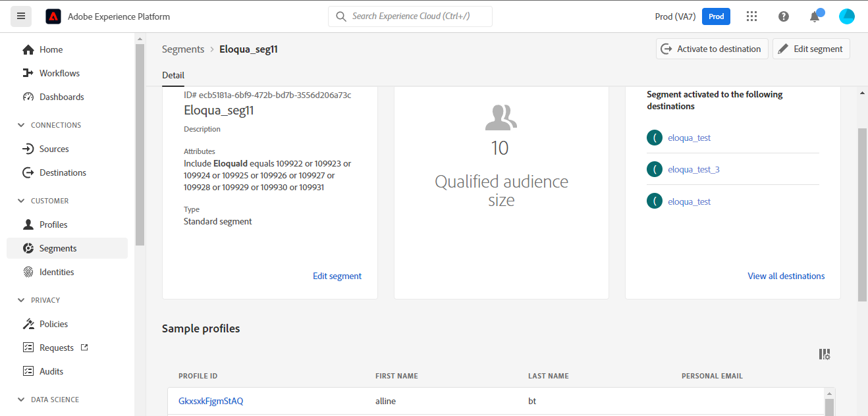Click the first eloqua_test destination icon
Viewport: 868px width, 416px height.
[x=655, y=138]
